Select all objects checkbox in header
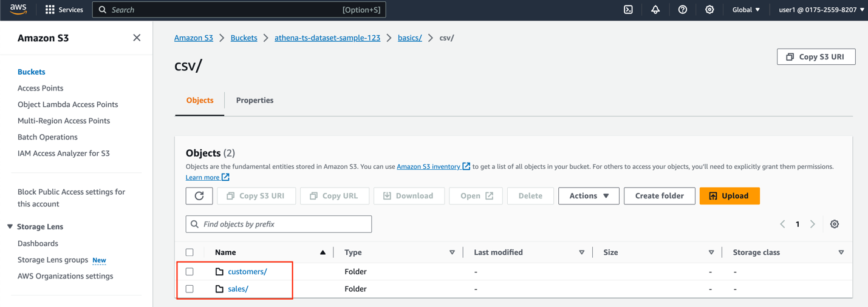The width and height of the screenshot is (868, 307). pos(190,252)
